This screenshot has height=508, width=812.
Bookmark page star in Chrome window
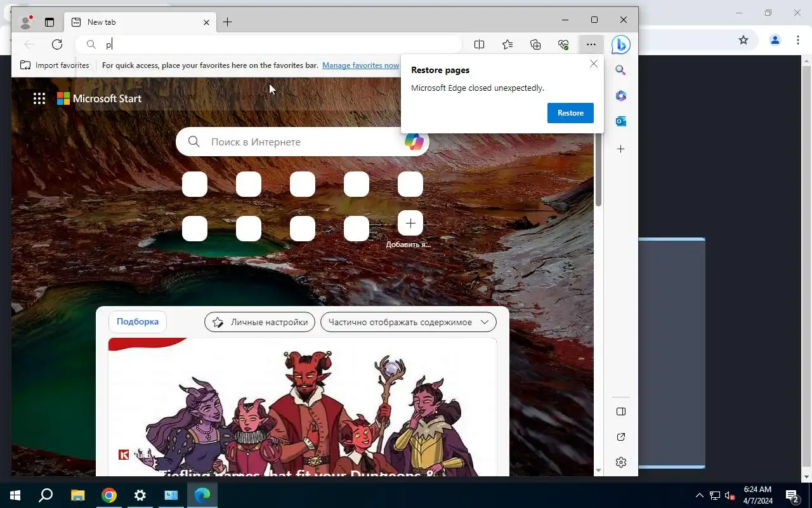tap(743, 40)
